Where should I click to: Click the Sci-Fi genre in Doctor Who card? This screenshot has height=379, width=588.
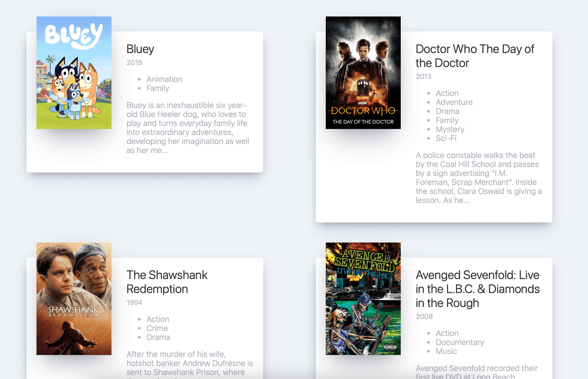(x=446, y=138)
